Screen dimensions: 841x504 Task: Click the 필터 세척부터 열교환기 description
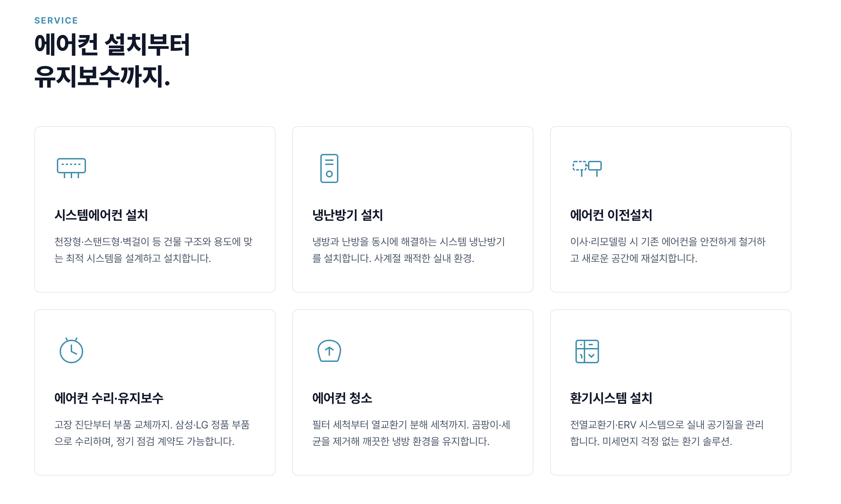pyautogui.click(x=411, y=433)
